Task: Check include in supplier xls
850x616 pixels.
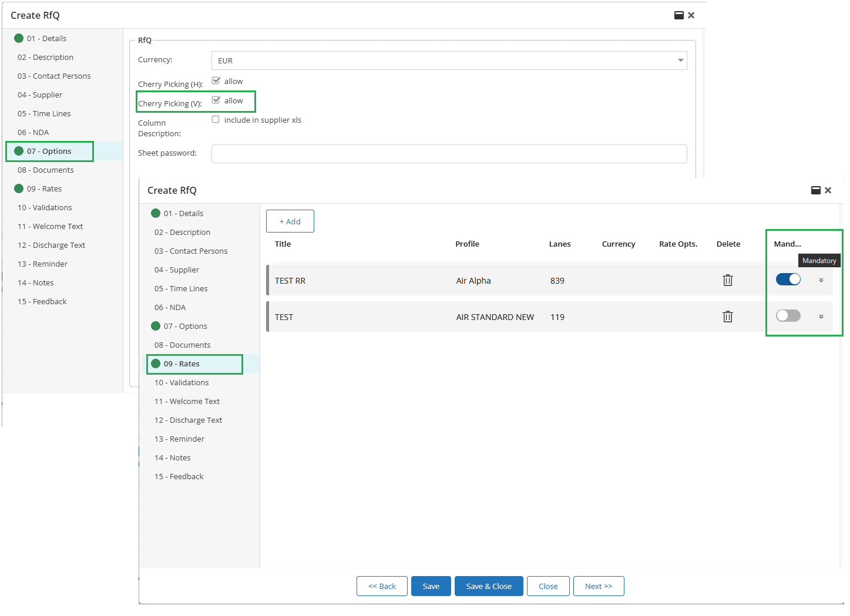Action: [216, 120]
